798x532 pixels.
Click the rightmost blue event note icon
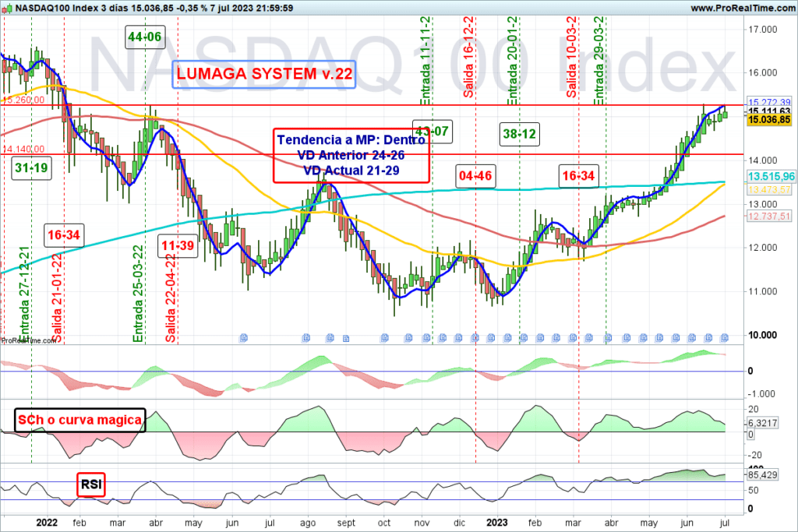pos(724,338)
